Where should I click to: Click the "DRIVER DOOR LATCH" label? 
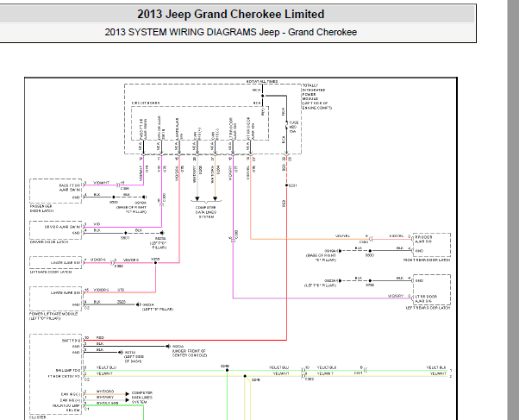point(49,242)
